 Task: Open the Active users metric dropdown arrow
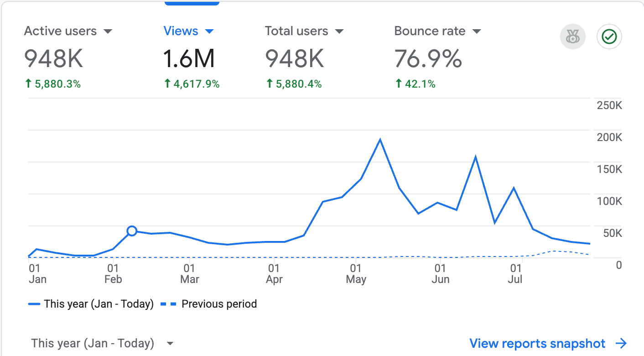[x=108, y=31]
